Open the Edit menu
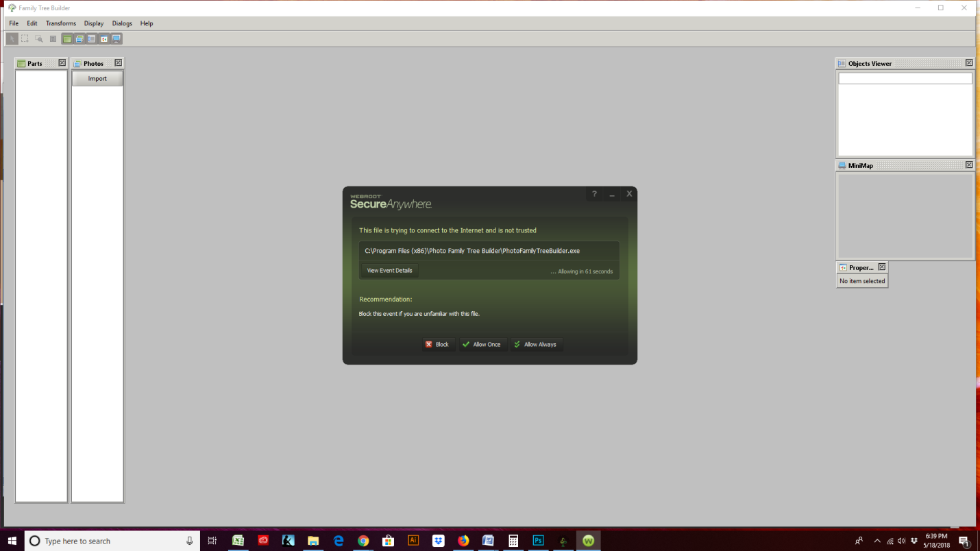Image resolution: width=980 pixels, height=551 pixels. coord(32,23)
